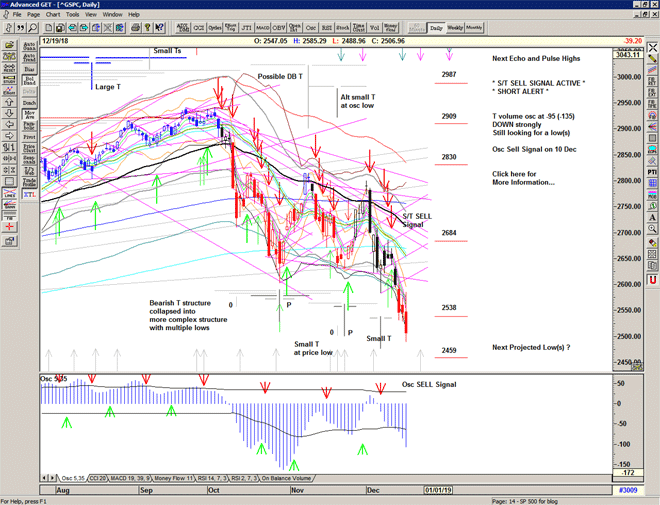The image size is (660, 505).
Task: Click the RSI indicator toolbar button
Action: pyautogui.click(x=326, y=29)
